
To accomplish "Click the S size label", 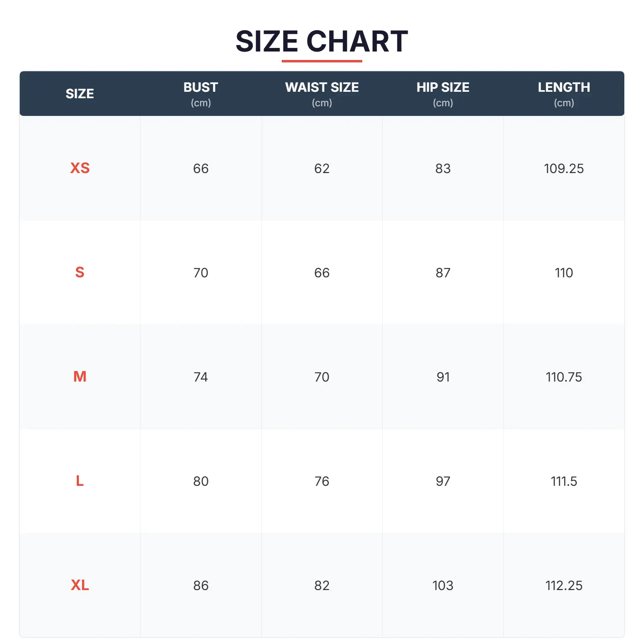I will [x=80, y=272].
